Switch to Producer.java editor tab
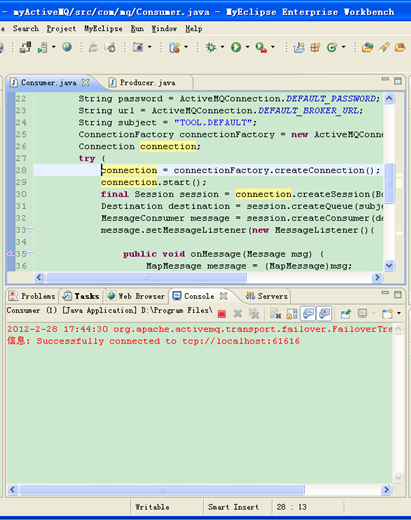The height and width of the screenshot is (520, 411). tap(147, 83)
